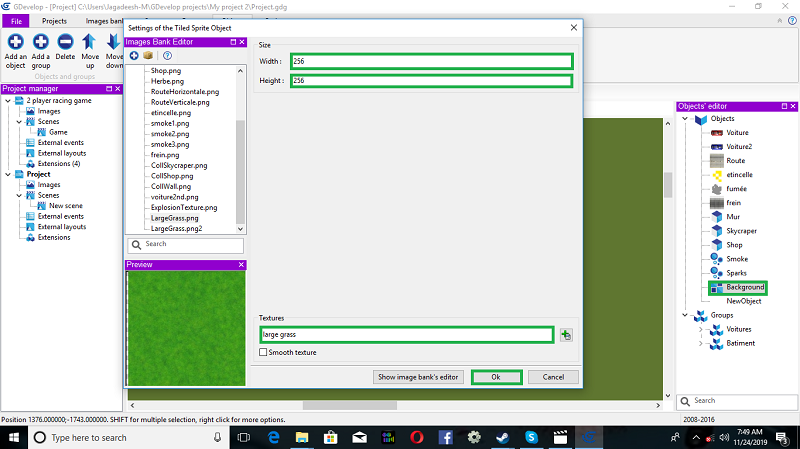This screenshot has width=800, height=449.
Task: Click the Move up arrow icon
Action: coord(89,42)
